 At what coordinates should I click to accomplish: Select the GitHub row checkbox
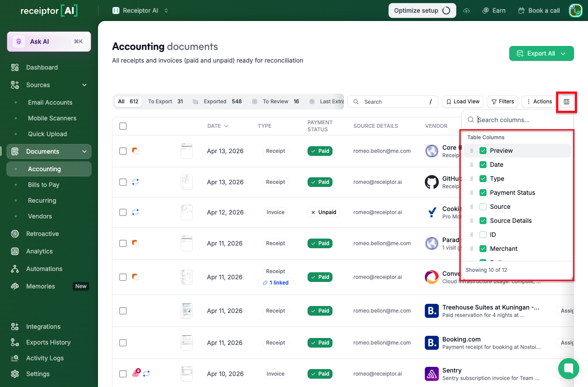123,182
